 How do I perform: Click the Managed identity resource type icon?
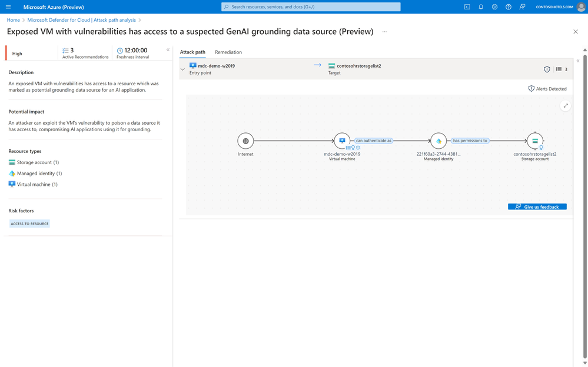12,173
